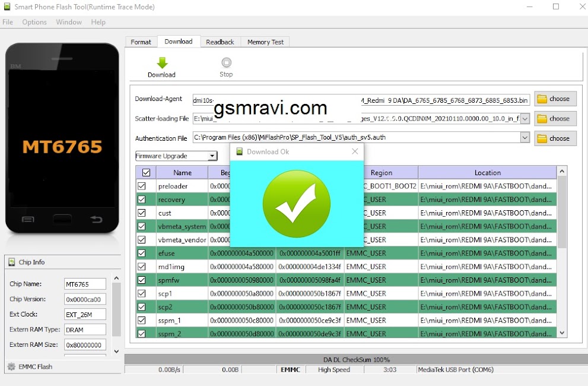Uncheck the scp2 partition checkbox

(141, 307)
